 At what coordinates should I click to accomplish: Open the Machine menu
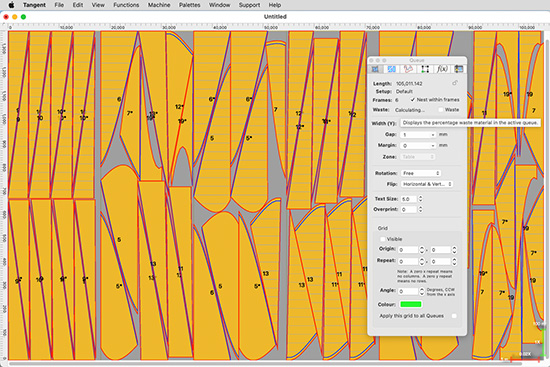coord(159,5)
